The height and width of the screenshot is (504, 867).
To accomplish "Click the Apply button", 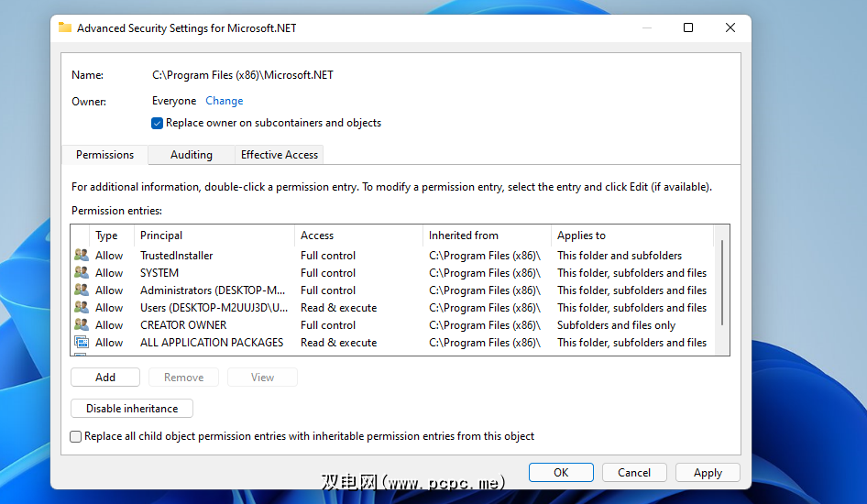I will (708, 473).
